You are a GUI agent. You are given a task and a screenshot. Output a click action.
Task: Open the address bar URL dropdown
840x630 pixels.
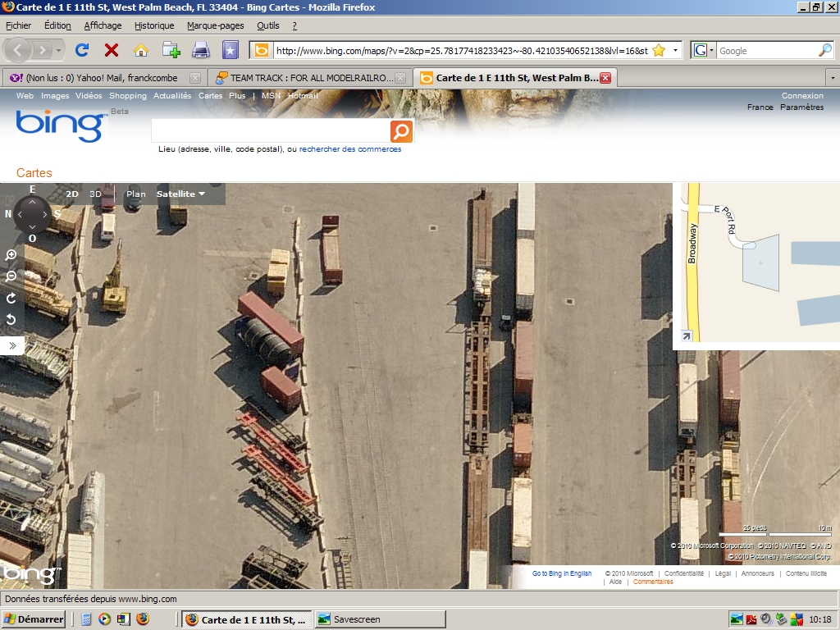(675, 50)
